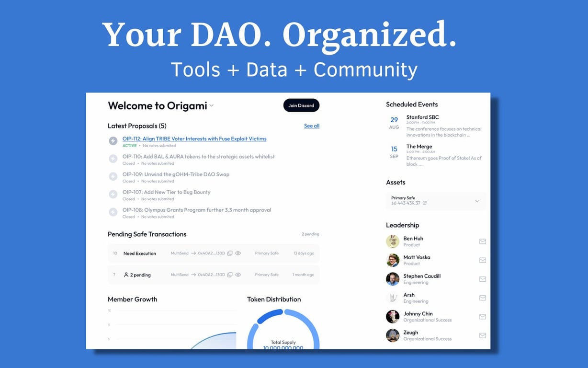The width and height of the screenshot is (588, 368).
Task: Email Zeugh via envelope icon
Action: [483, 335]
